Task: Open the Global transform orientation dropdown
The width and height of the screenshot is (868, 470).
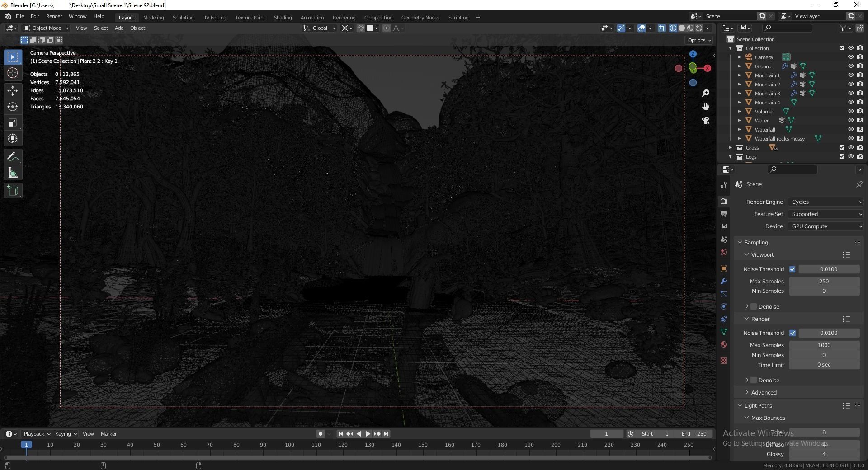Action: pos(320,28)
